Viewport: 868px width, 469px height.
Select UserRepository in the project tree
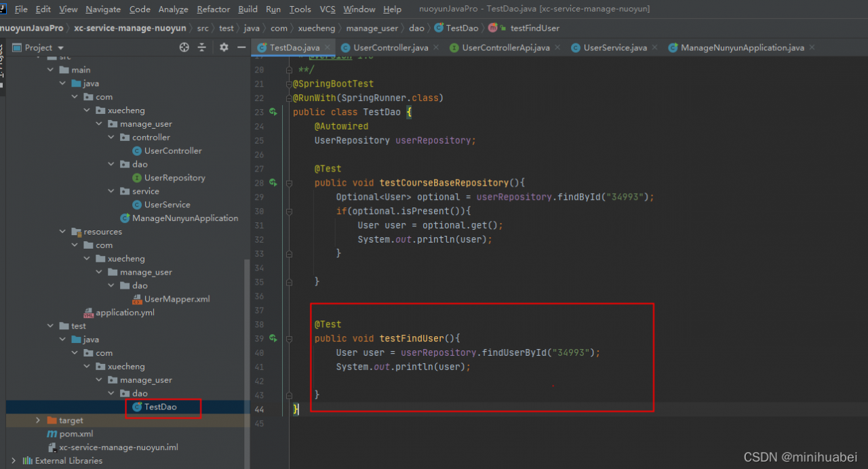point(174,178)
